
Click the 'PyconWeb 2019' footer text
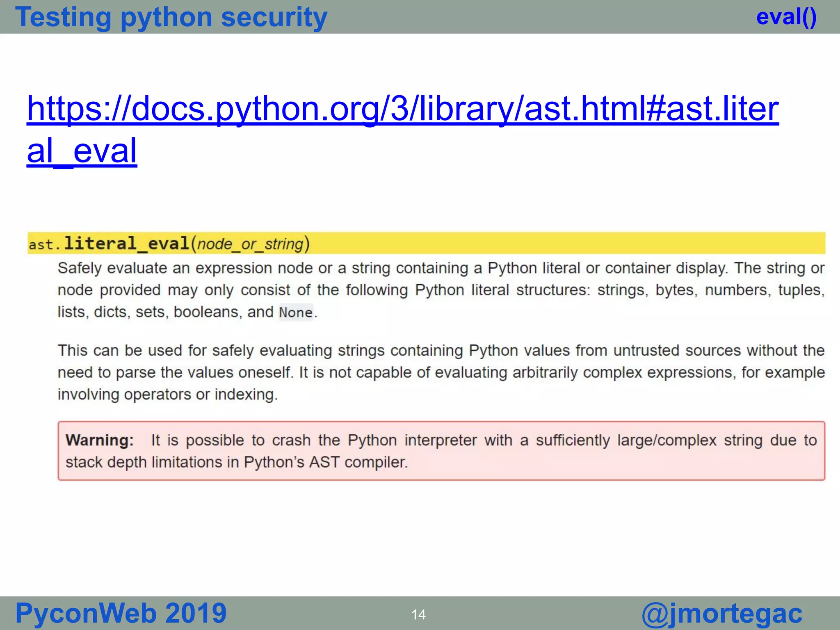coord(121,614)
